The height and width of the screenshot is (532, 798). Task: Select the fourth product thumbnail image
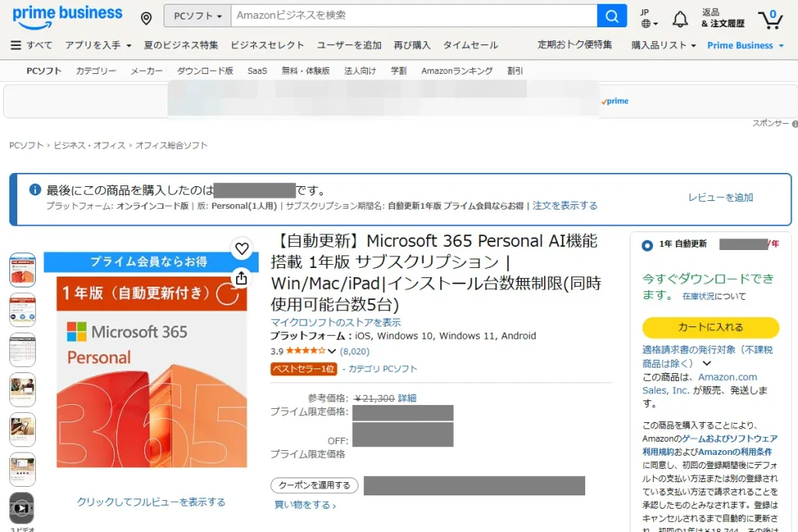23,389
